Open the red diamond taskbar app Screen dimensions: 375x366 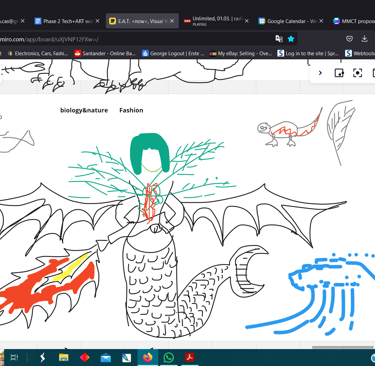point(84,358)
